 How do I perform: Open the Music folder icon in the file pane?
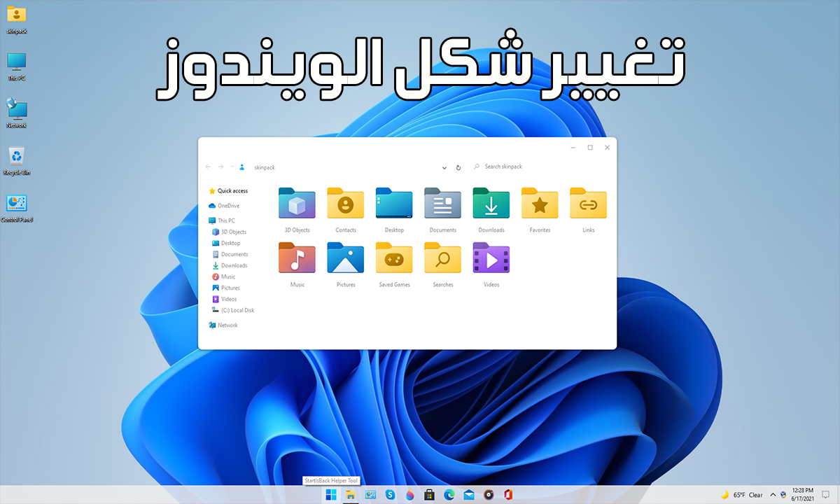click(297, 258)
